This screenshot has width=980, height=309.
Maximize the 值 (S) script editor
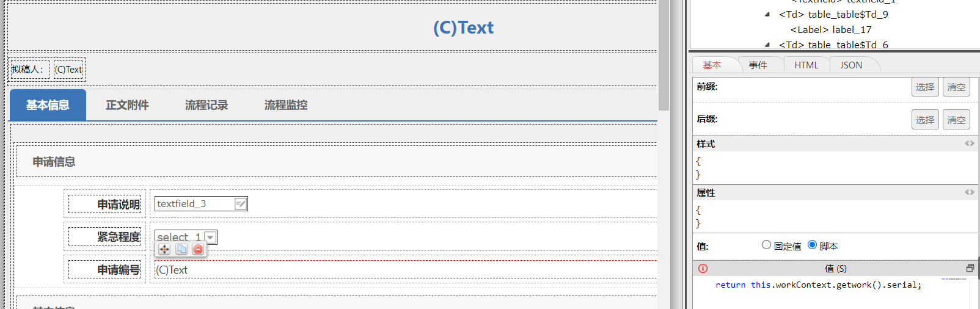point(970,269)
